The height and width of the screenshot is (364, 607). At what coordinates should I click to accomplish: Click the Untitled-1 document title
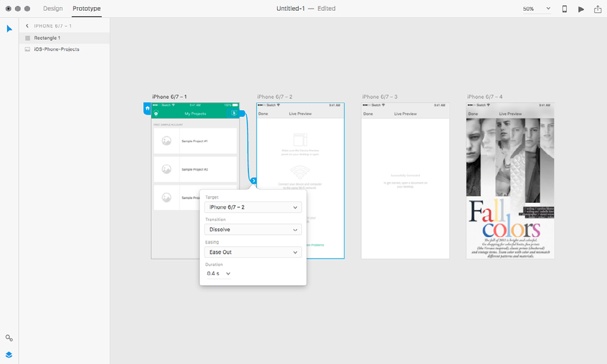tap(290, 8)
